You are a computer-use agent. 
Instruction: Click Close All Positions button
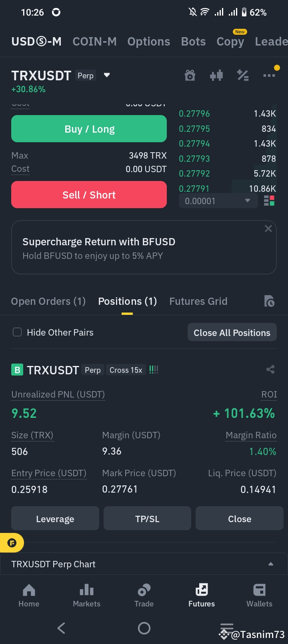click(232, 332)
